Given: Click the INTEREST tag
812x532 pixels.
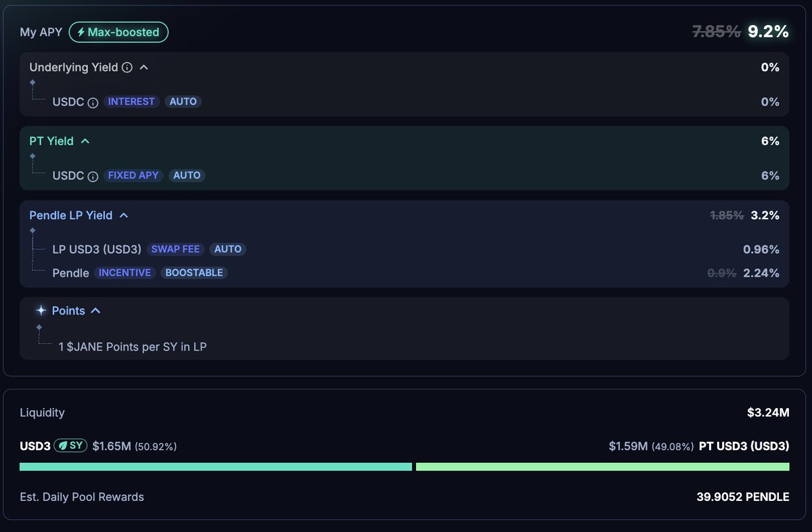Looking at the screenshot, I should tap(132, 102).
